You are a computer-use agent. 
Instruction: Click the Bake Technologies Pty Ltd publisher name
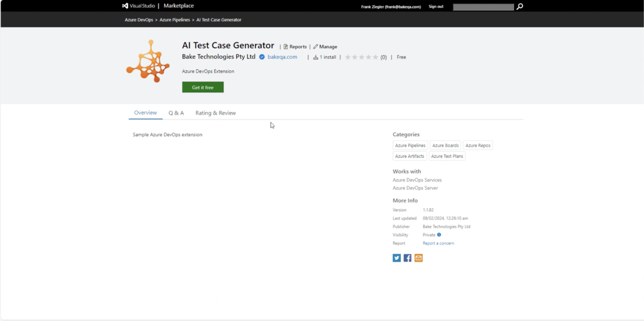[x=218, y=57]
